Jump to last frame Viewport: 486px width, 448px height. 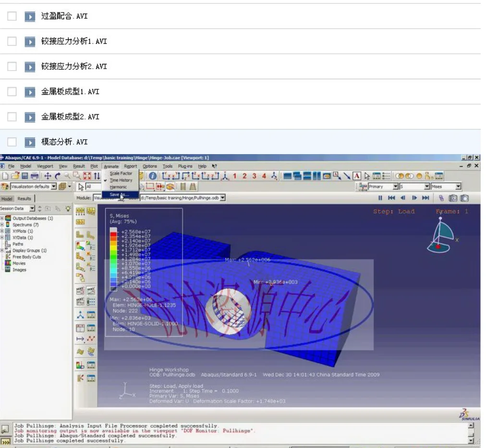click(426, 198)
